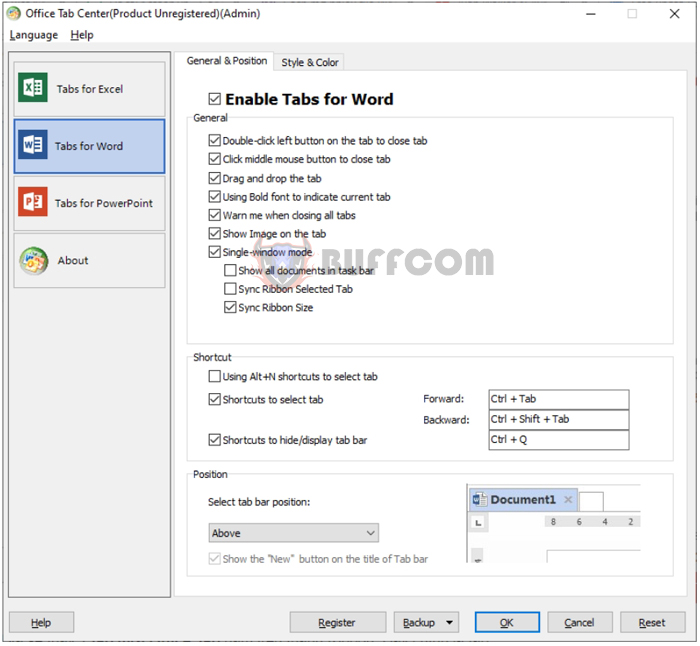Toggle Shortcuts to hide/display tab bar

215,440
